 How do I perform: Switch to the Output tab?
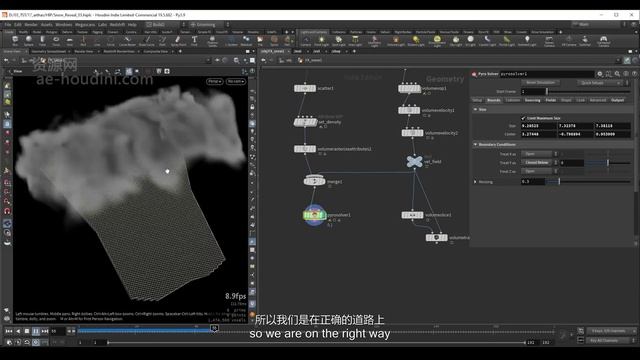click(617, 100)
